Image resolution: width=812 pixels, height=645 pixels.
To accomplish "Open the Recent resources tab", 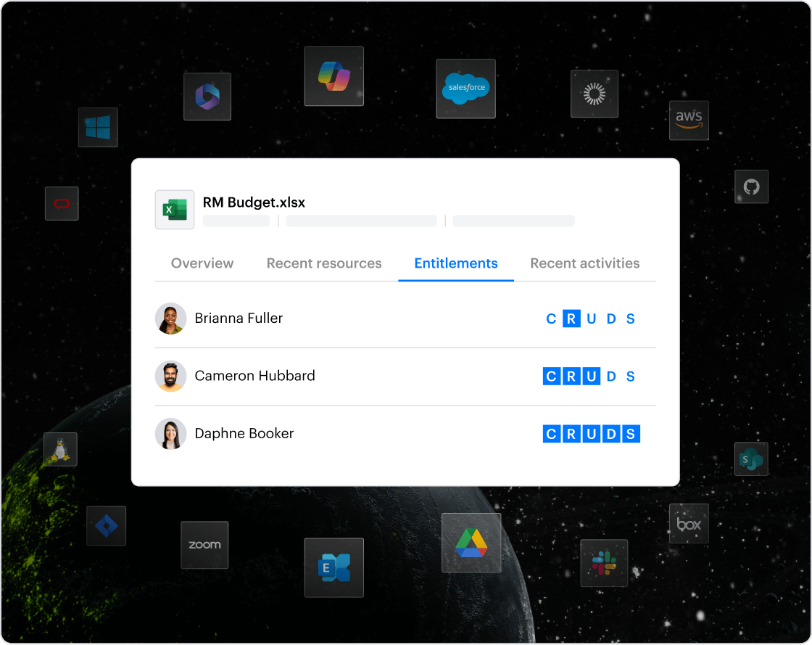I will coord(324,263).
